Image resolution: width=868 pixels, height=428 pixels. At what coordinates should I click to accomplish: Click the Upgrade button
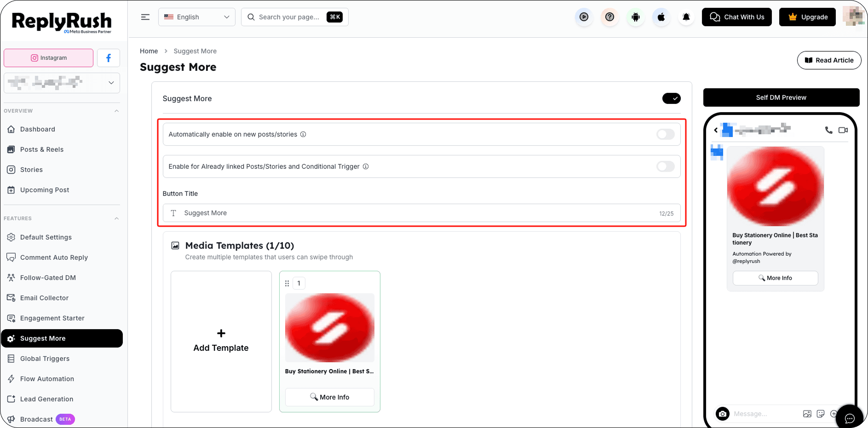(807, 17)
